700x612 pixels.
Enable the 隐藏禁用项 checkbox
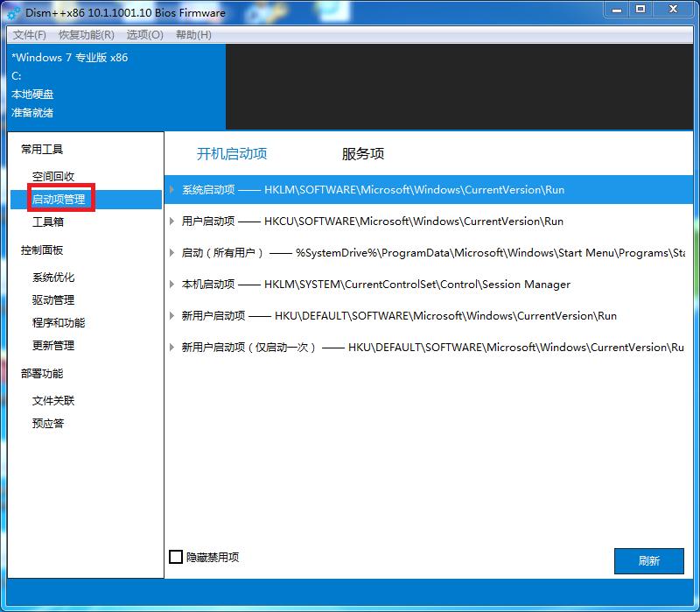point(177,557)
